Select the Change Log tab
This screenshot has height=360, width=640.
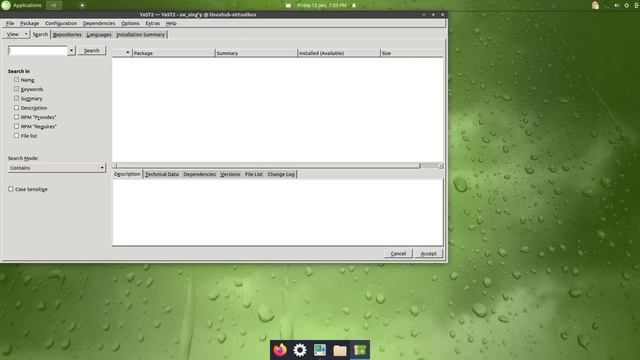click(x=281, y=174)
